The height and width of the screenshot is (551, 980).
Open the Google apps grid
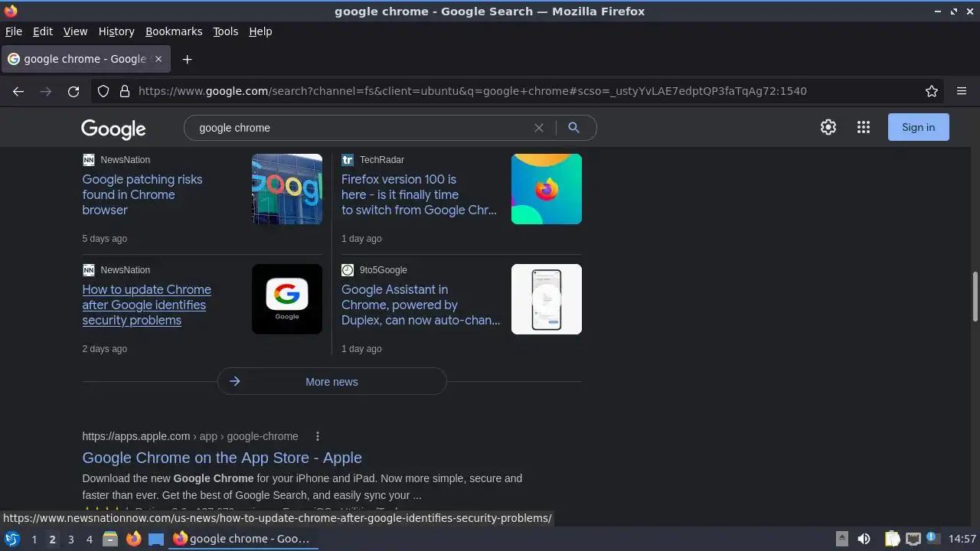coord(864,127)
